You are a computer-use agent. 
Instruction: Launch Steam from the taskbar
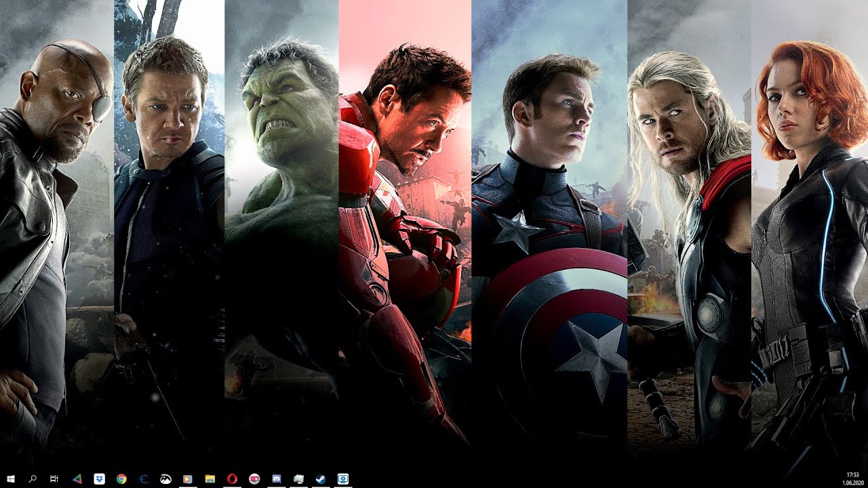pyautogui.click(x=320, y=479)
